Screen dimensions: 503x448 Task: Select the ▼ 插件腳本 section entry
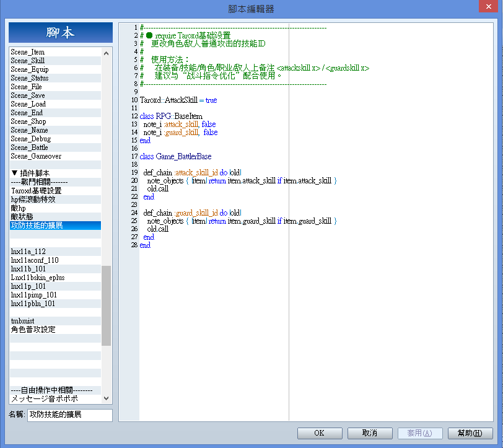tap(56, 173)
